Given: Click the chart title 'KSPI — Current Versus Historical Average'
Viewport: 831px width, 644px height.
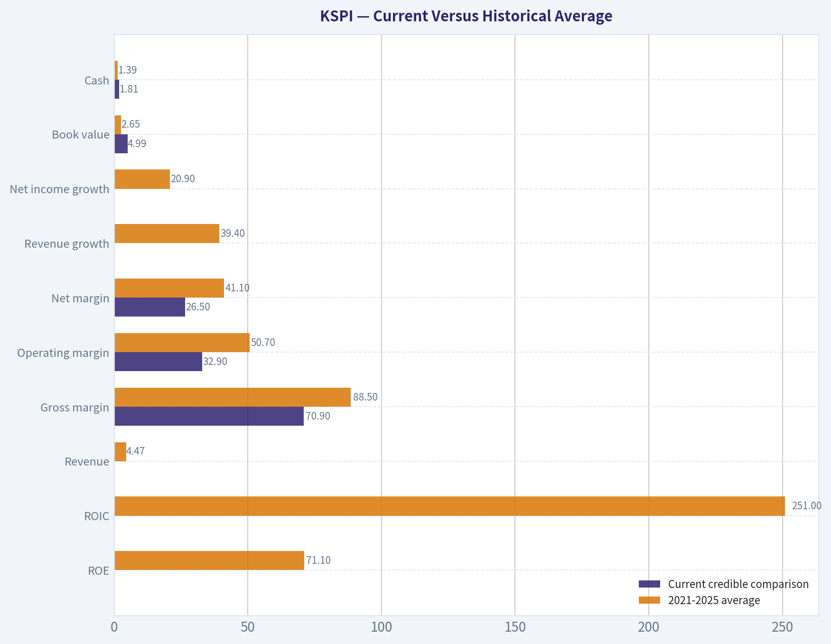Looking at the screenshot, I should coord(466,16).
